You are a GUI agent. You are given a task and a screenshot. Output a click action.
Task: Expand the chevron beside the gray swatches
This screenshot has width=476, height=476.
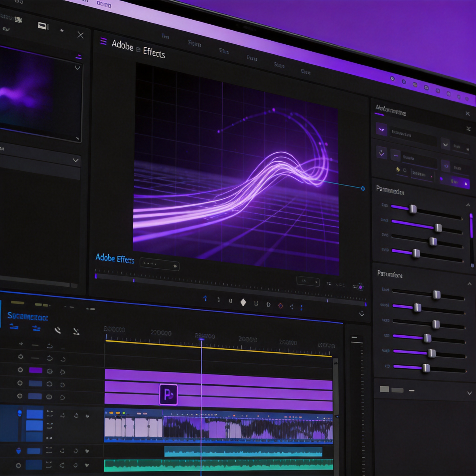(470, 393)
